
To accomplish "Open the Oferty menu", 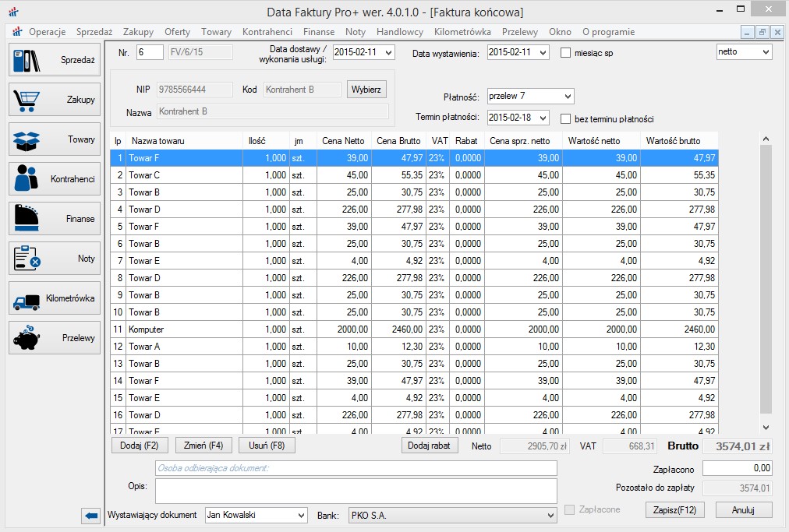I will tap(177, 32).
